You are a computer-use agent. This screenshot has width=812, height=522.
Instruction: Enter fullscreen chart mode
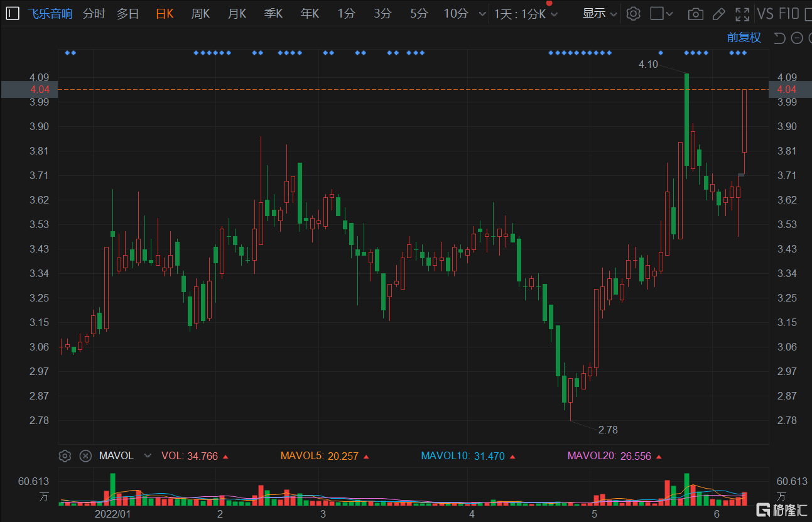[742, 14]
